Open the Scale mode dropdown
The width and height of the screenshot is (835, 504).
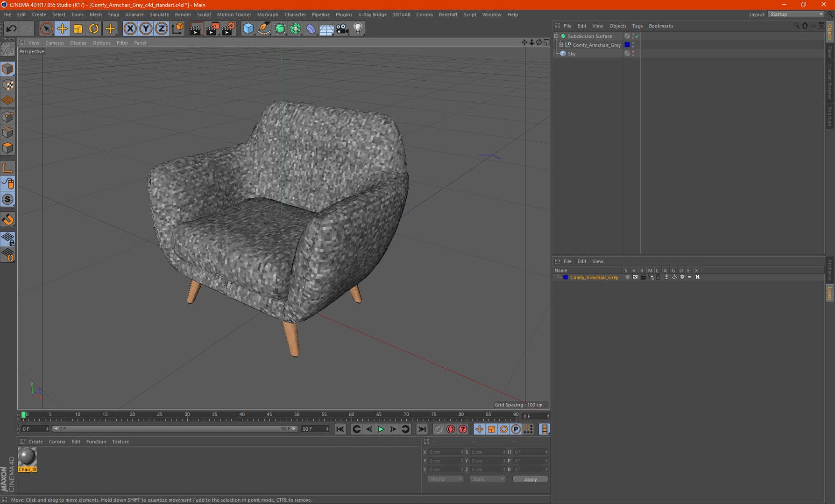click(488, 479)
